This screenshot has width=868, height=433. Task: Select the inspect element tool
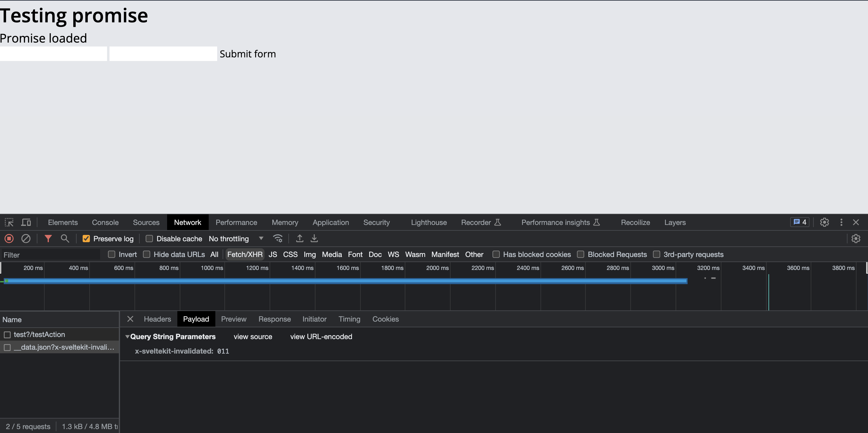(x=9, y=222)
